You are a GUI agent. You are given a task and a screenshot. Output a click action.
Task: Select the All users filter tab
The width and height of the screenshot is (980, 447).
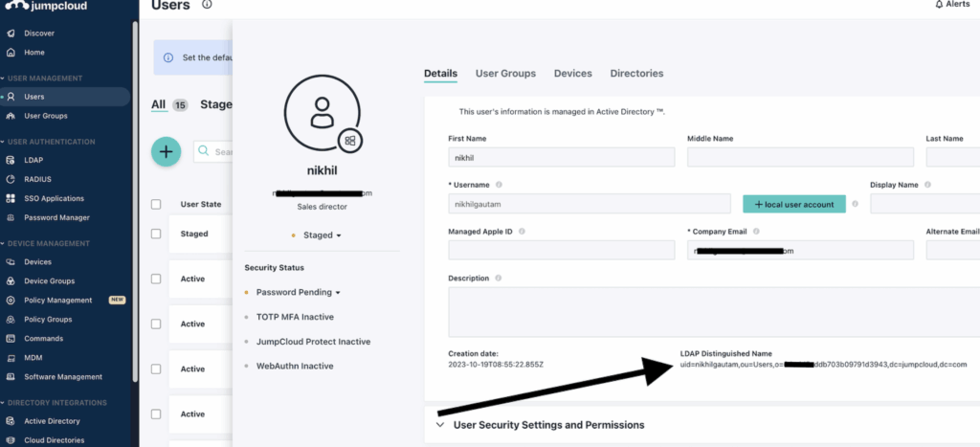[x=159, y=105]
